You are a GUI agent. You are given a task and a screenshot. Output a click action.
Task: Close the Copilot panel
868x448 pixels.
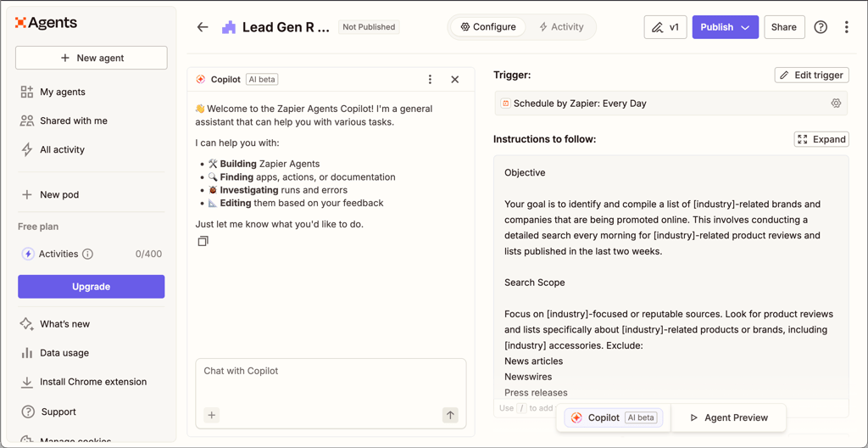coord(455,79)
